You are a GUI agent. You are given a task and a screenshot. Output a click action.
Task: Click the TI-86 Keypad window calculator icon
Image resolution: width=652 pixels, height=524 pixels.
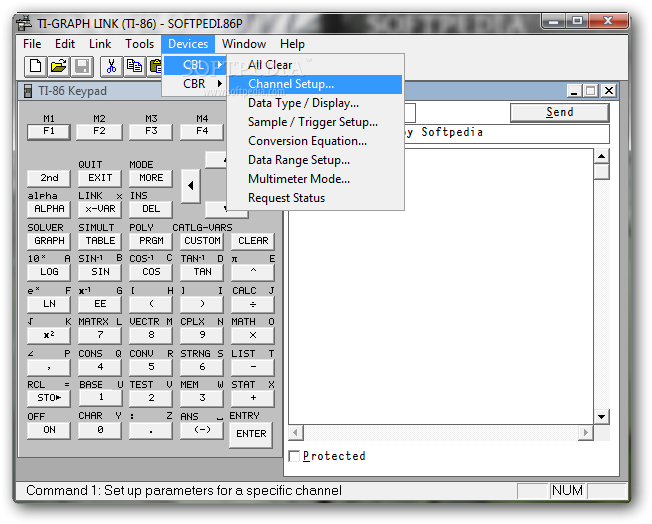28,91
